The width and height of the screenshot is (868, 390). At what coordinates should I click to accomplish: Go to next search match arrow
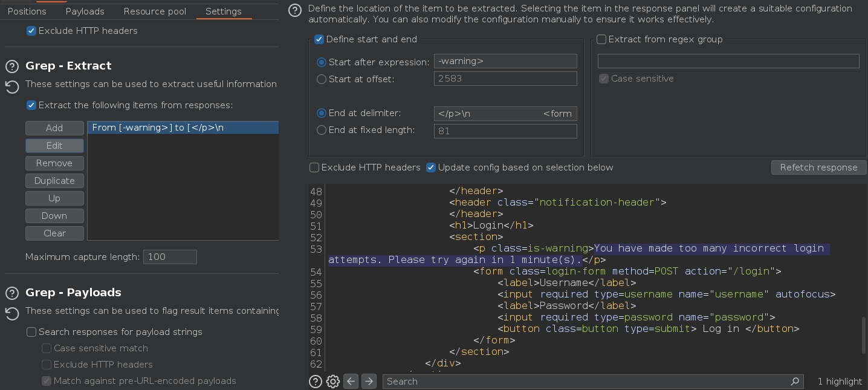point(369,381)
